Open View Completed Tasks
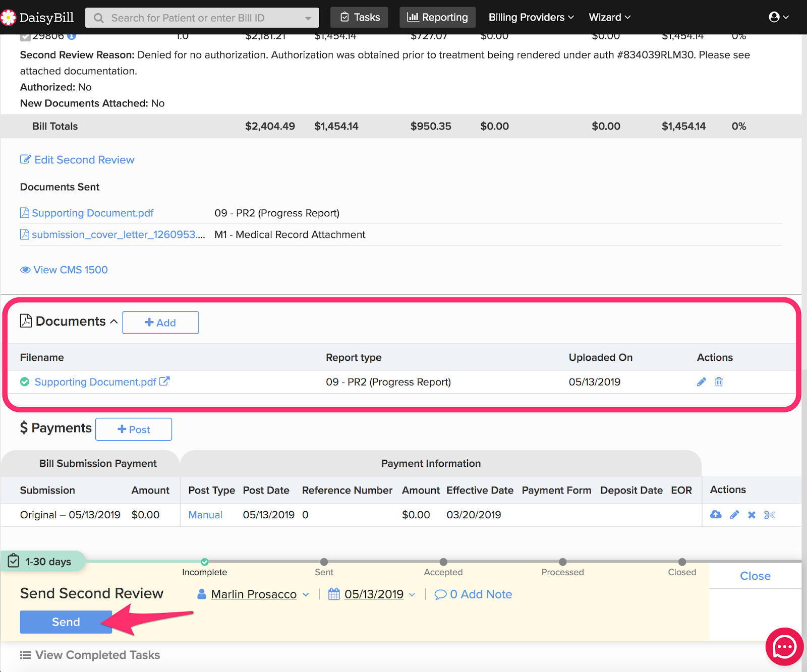Viewport: 807px width, 672px height. [x=97, y=655]
